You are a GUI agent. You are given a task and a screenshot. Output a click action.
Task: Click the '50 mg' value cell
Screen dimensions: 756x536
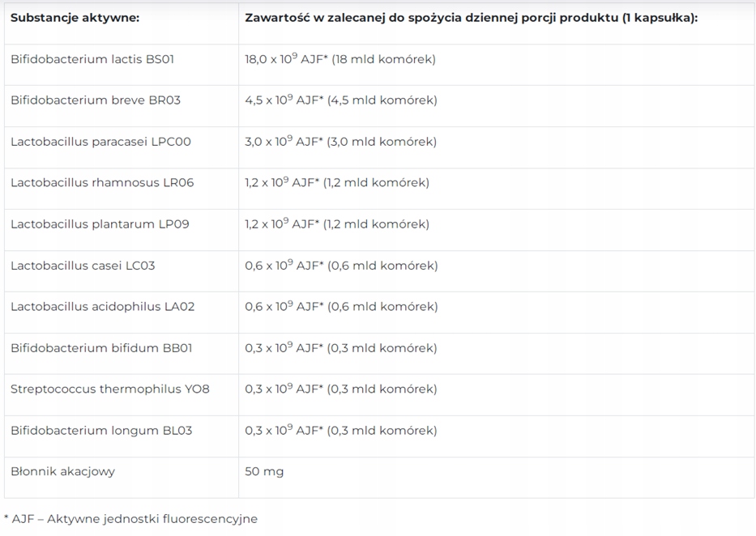click(264, 471)
